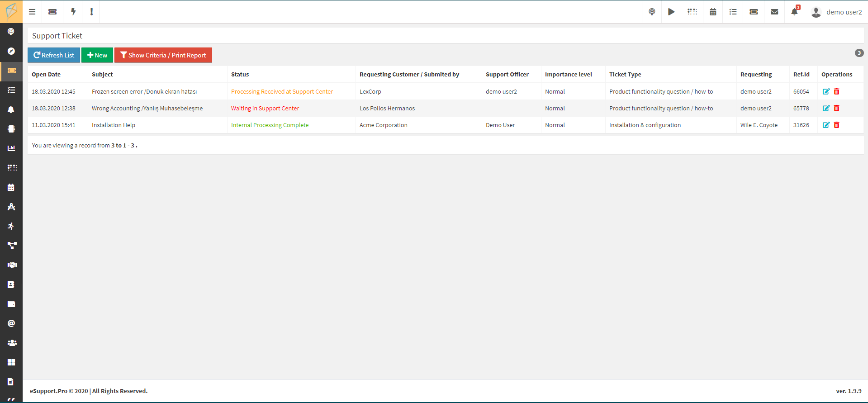The height and width of the screenshot is (403, 868).
Task: Click the braille dots icon in the left sidebar
Action: [x=12, y=168]
